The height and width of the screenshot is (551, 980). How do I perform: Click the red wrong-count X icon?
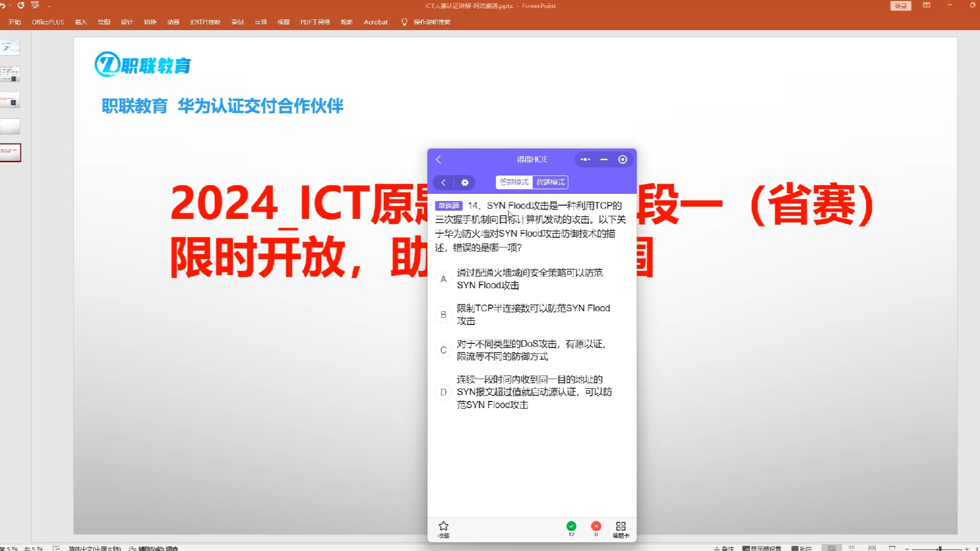coord(596,526)
